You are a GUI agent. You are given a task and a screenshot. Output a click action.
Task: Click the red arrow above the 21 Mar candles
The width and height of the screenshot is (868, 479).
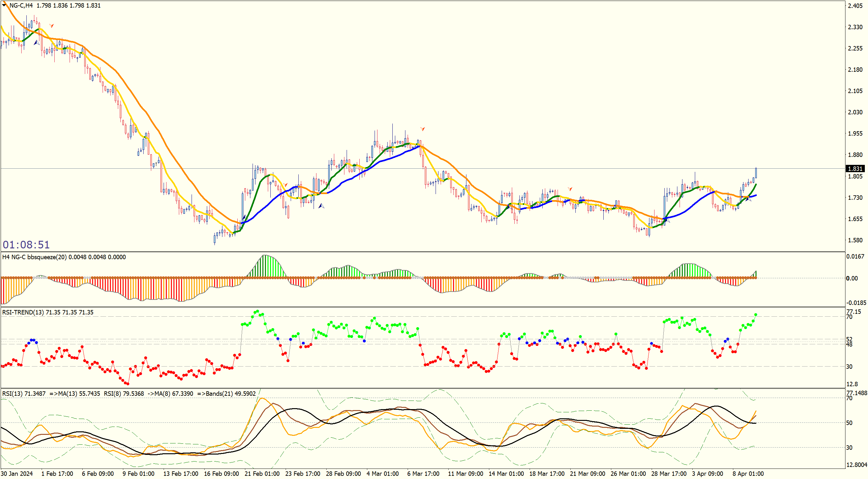point(570,189)
